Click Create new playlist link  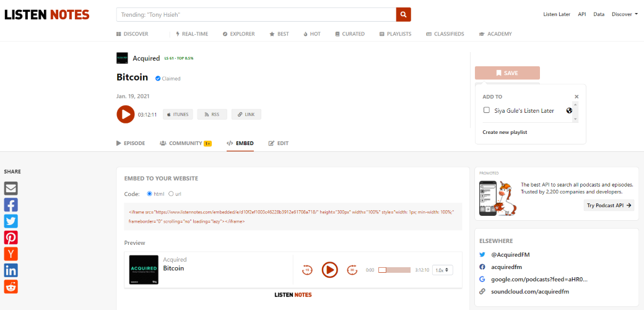point(505,132)
